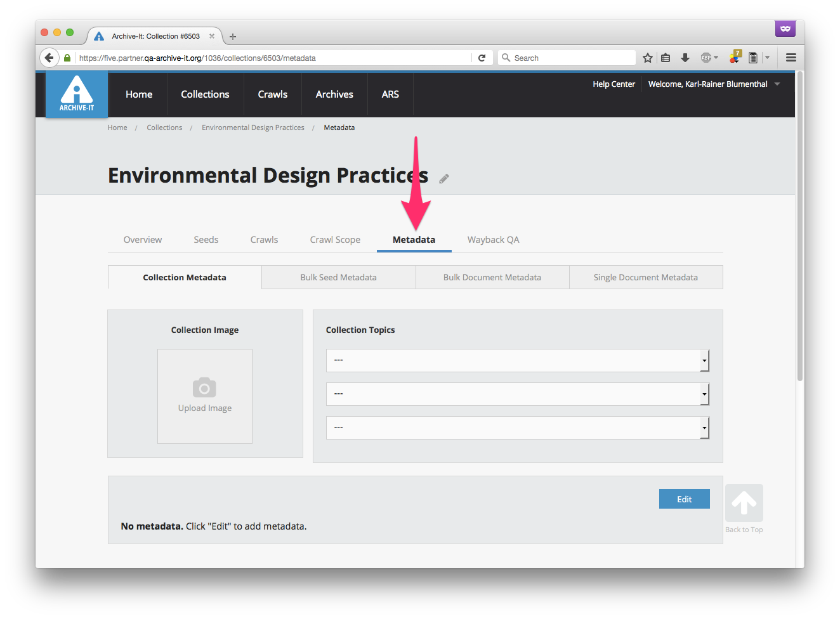Viewport: 840px width, 619px height.
Task: Reload the page with refresh icon
Action: [x=482, y=58]
